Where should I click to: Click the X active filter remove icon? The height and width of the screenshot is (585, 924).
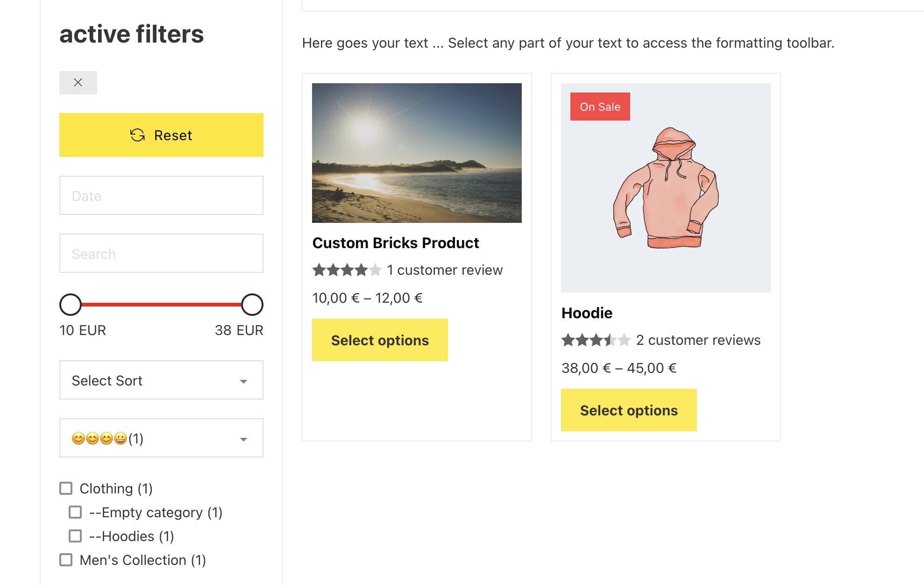[x=78, y=83]
